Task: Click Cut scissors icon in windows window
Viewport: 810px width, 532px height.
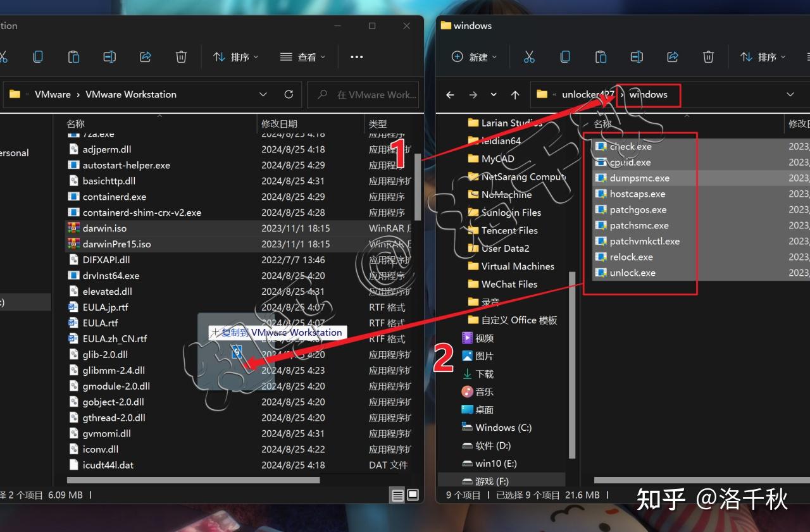Action: pyautogui.click(x=529, y=57)
